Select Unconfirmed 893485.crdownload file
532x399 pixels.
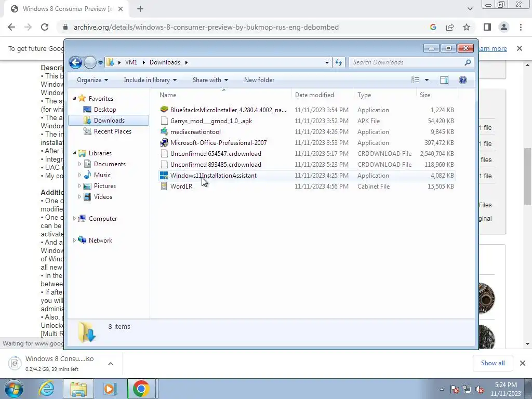pyautogui.click(x=216, y=165)
